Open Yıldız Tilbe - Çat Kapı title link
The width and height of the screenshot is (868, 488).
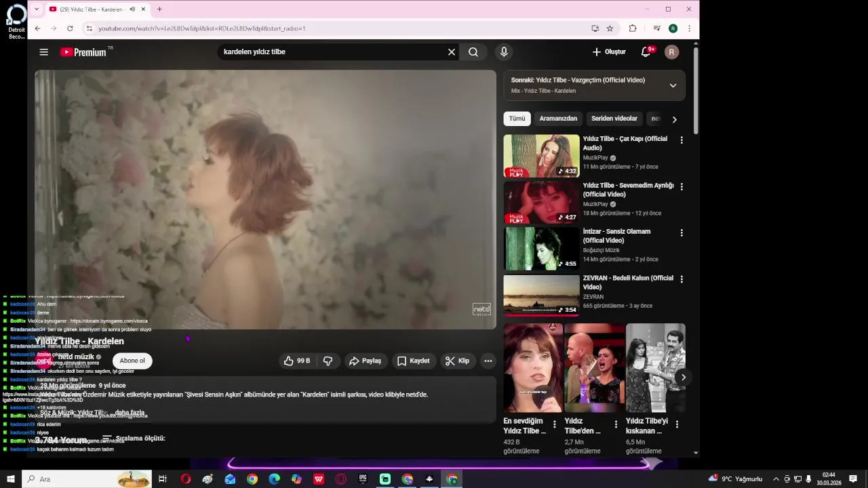625,143
